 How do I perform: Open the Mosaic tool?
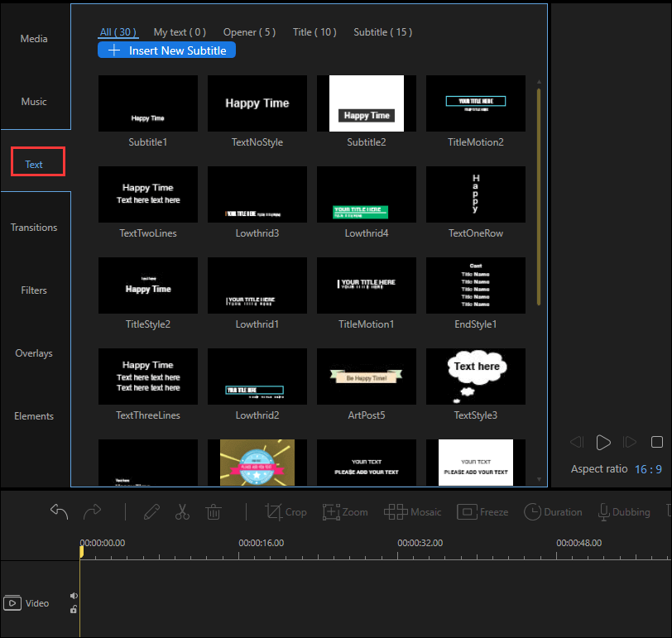(x=412, y=512)
